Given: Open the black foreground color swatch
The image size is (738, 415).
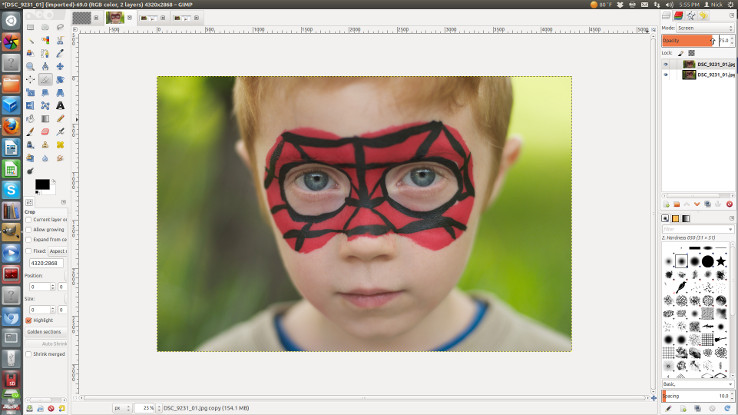Looking at the screenshot, I should coord(42,184).
